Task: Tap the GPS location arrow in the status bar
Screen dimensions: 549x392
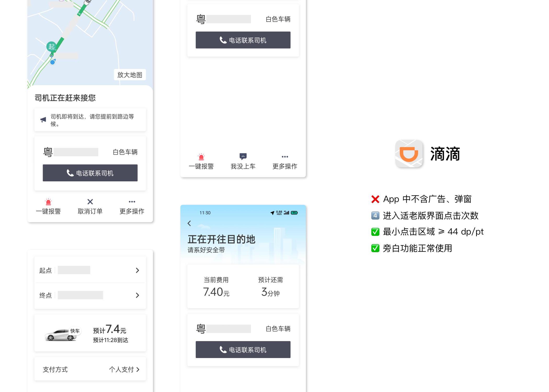Action: point(272,212)
